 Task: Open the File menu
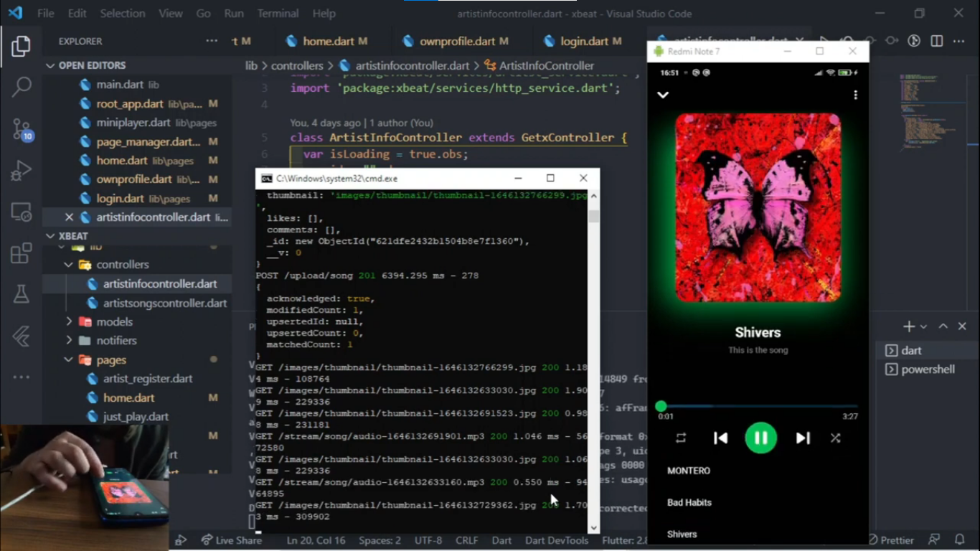click(45, 13)
